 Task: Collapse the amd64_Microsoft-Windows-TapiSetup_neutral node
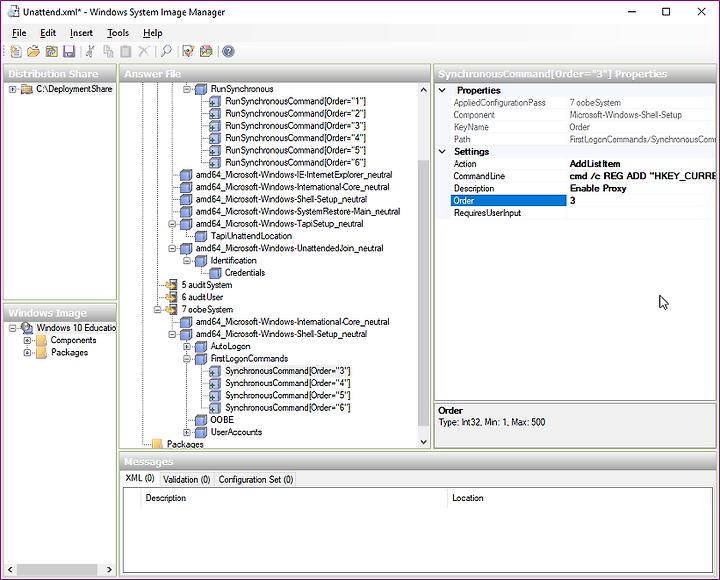coord(172,224)
